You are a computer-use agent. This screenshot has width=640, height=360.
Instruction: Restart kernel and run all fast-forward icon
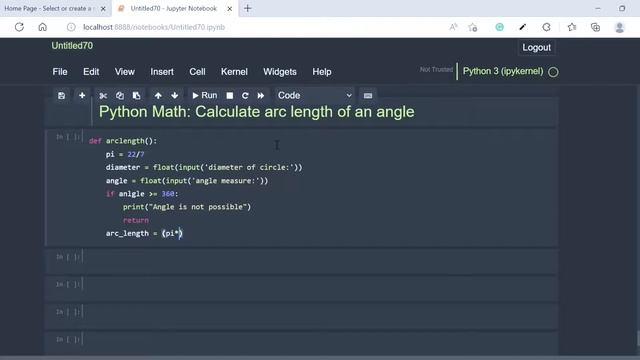[x=261, y=96]
